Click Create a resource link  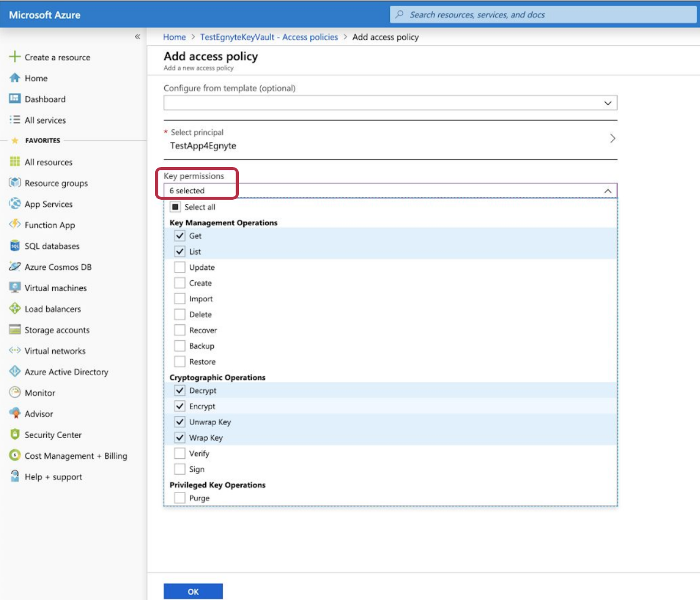(x=57, y=57)
